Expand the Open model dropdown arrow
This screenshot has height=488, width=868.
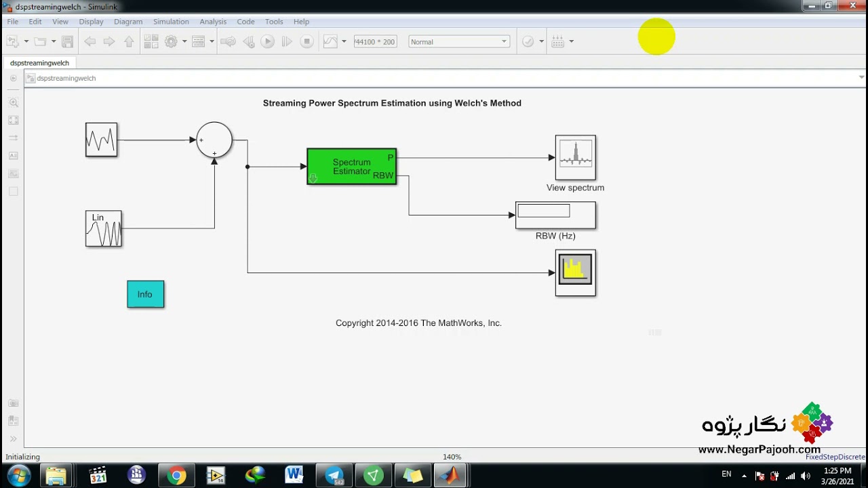[54, 41]
